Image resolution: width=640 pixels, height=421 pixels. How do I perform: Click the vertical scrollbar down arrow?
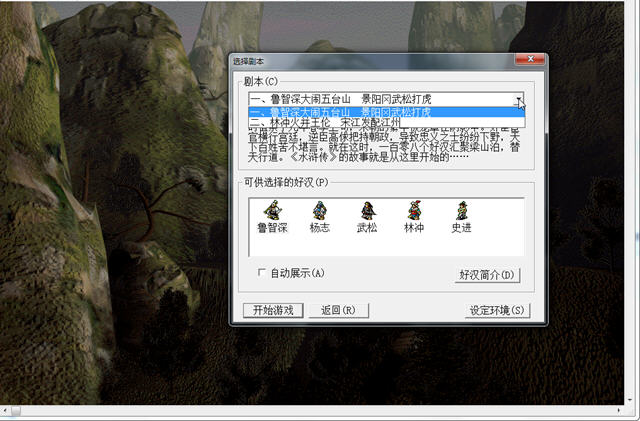[x=631, y=399]
